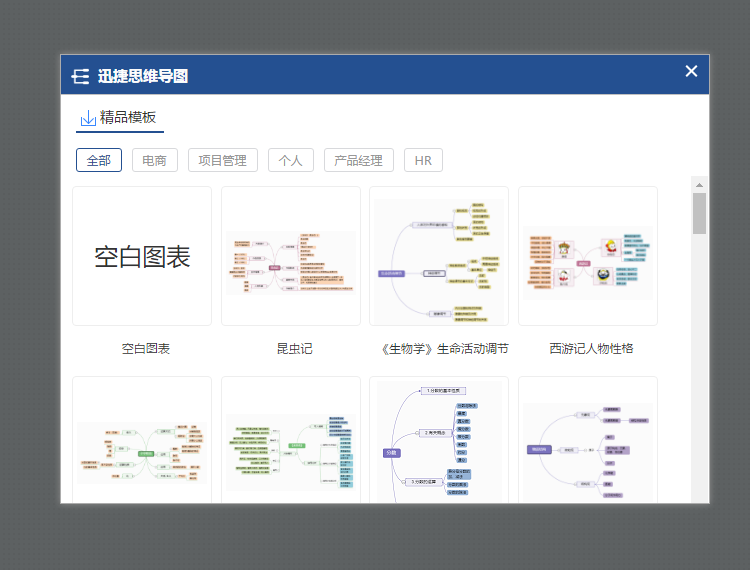The width and height of the screenshot is (750, 570).
Task: Open the 分数 mind map thumbnail
Action: click(x=439, y=440)
